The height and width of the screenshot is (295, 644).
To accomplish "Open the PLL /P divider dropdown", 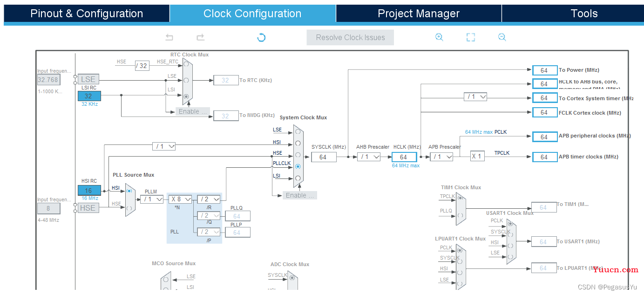I will click(209, 232).
